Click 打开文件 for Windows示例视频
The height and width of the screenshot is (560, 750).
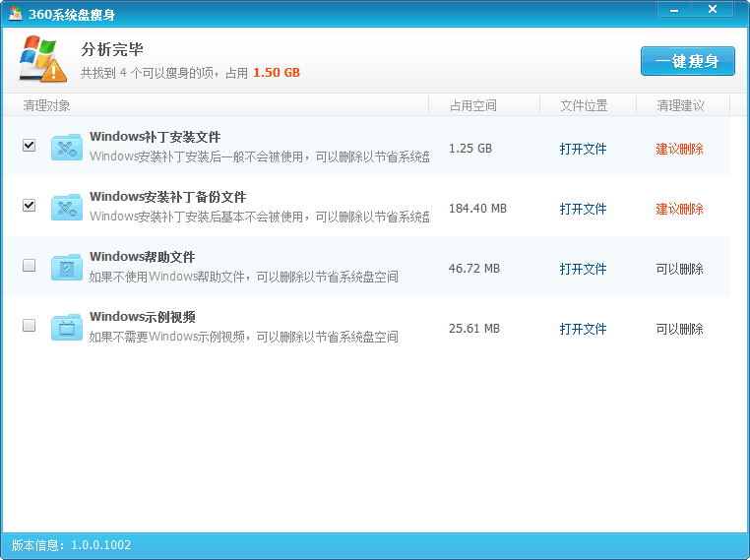click(583, 329)
